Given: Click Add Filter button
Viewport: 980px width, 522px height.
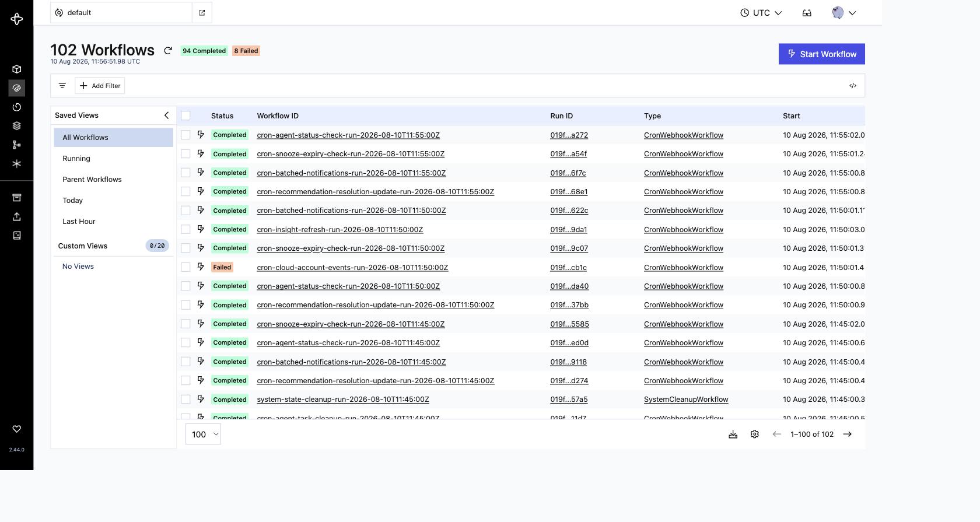Looking at the screenshot, I should 100,86.
